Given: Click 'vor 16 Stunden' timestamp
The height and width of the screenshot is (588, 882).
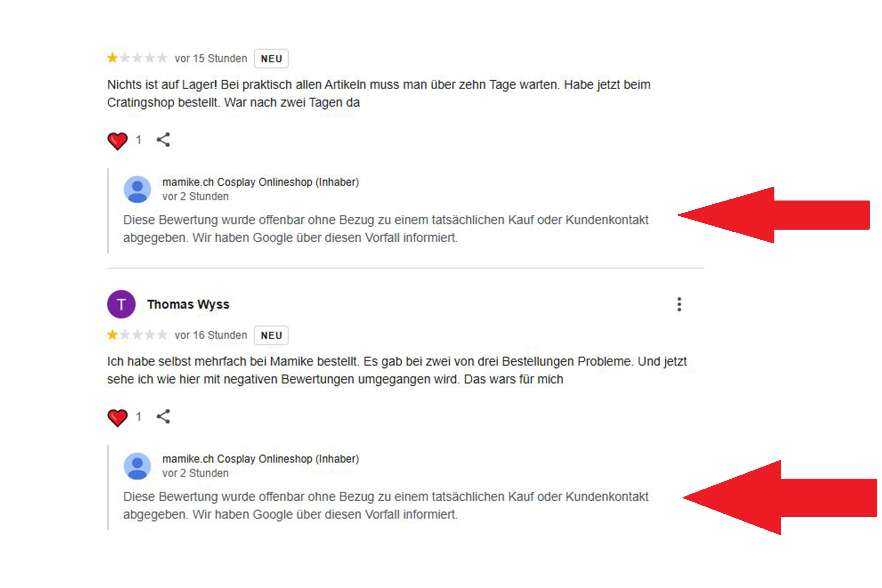Looking at the screenshot, I should (x=211, y=335).
